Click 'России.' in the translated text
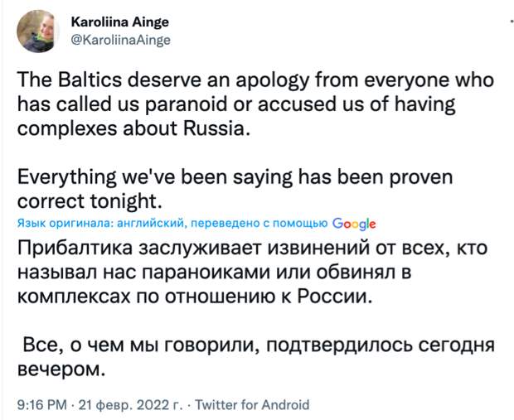514x420 pixels. pos(335,297)
